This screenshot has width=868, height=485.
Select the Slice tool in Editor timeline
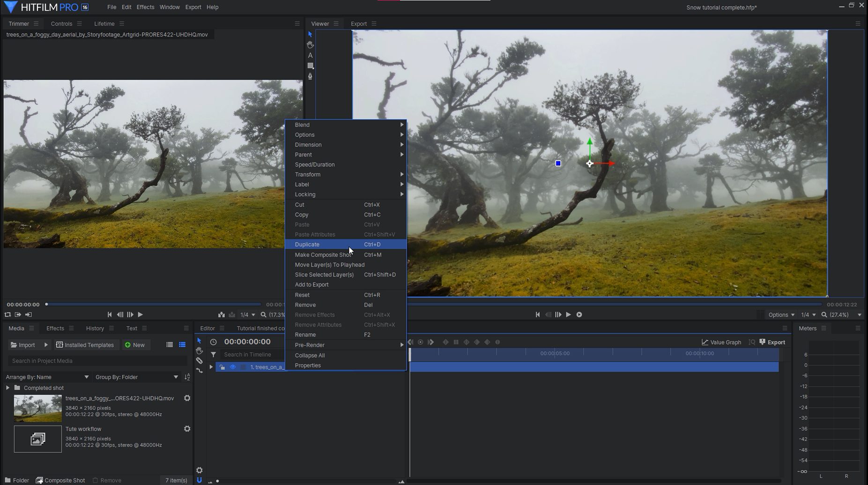click(199, 360)
